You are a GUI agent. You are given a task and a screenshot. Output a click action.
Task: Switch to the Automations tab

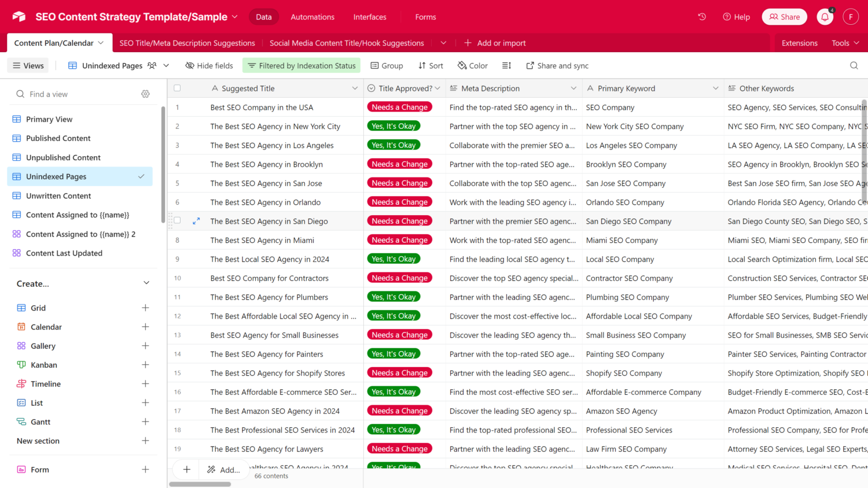pyautogui.click(x=312, y=17)
